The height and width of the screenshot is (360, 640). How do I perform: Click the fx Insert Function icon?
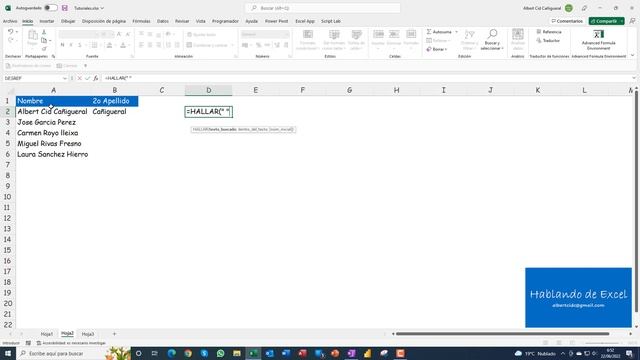coord(96,78)
